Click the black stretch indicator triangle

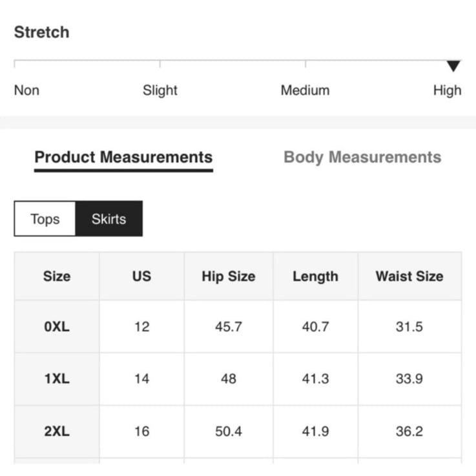(x=453, y=66)
